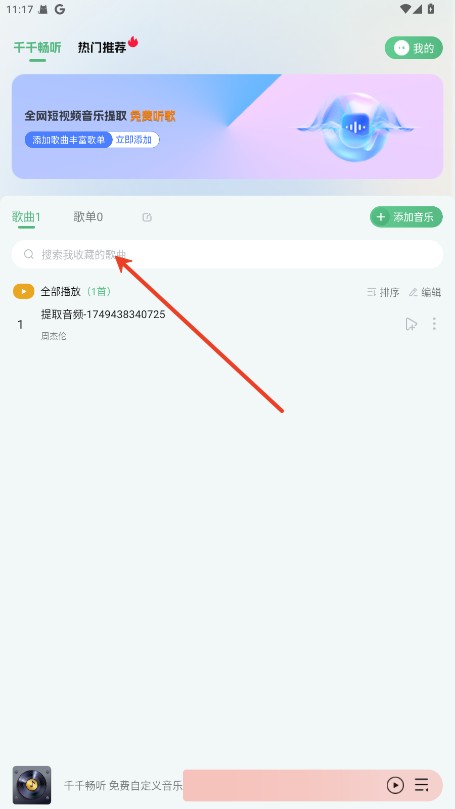Tap the vinyl record album thumbnail

point(32,785)
